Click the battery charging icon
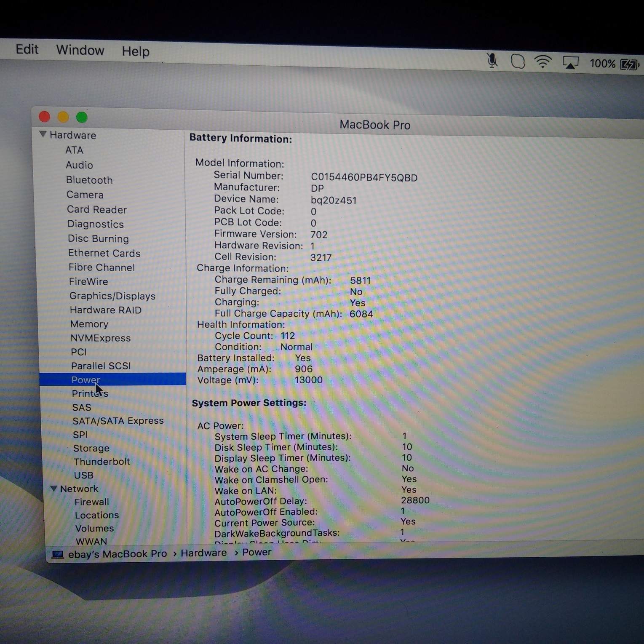Screen dimensions: 644x644 [x=630, y=64]
